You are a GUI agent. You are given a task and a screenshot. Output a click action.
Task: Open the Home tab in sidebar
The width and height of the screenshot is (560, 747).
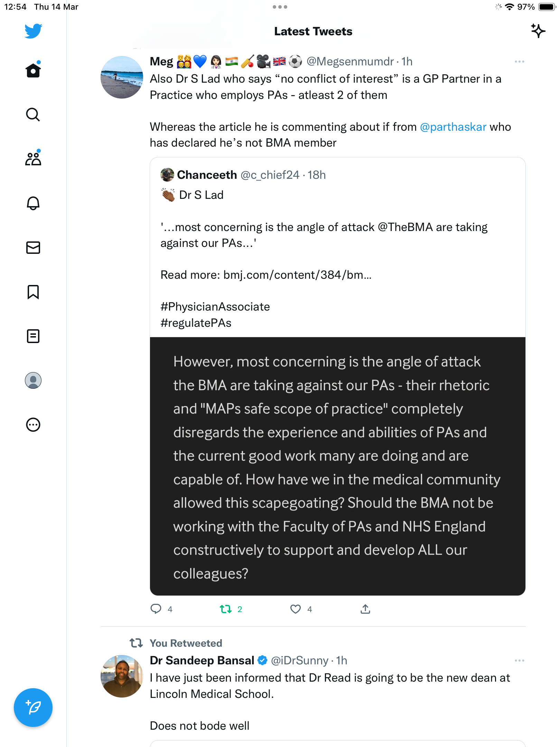[33, 70]
